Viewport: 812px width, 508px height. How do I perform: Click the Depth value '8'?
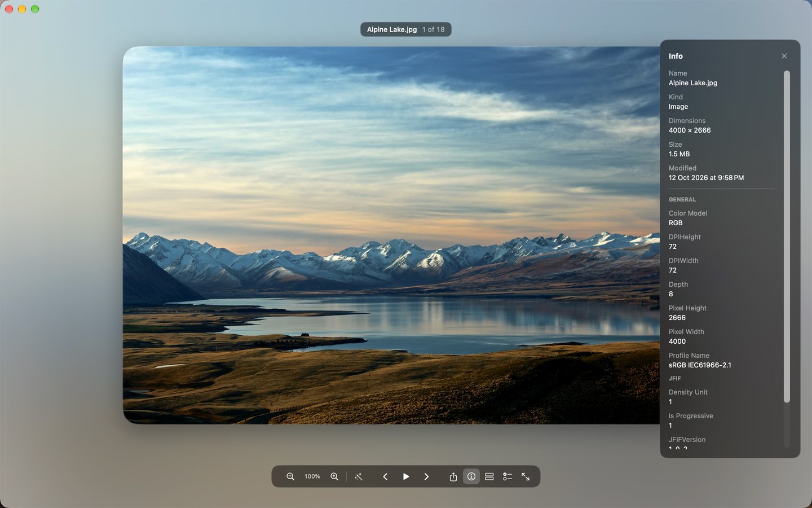[x=671, y=294]
